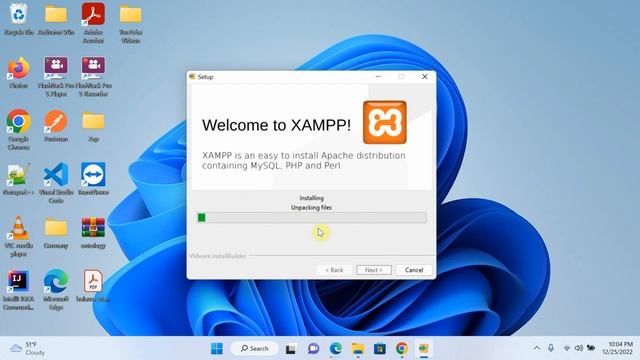This screenshot has width=640, height=360.
Task: Select the TeamViewer desktop shortcut
Action: click(93, 179)
